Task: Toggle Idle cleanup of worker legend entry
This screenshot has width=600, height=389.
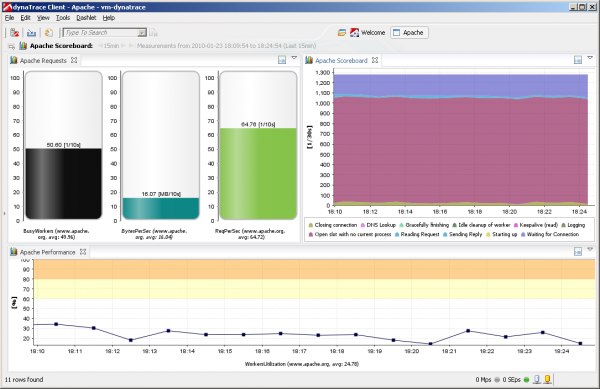Action: pos(481,225)
